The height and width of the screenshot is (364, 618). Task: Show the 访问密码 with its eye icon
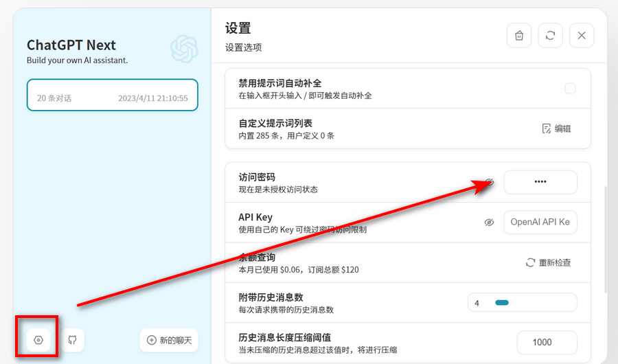(489, 182)
